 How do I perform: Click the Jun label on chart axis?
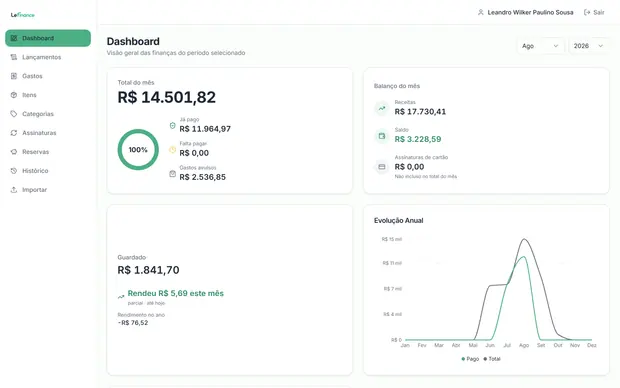coord(490,345)
